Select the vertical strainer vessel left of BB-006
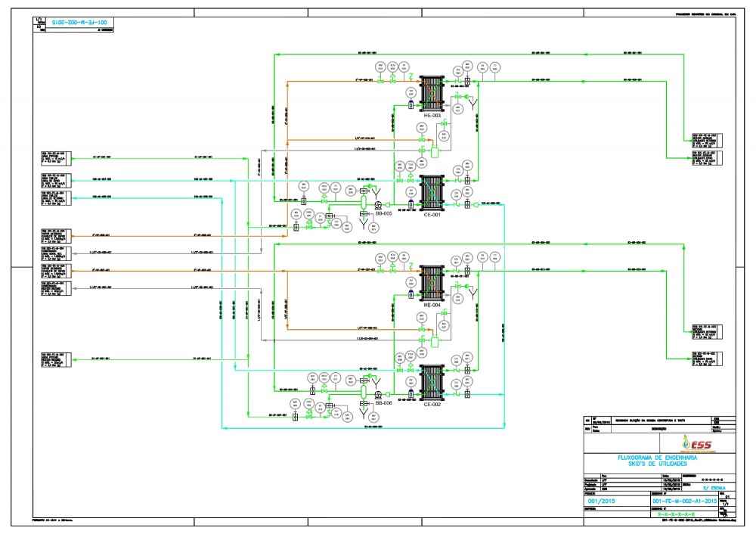 pyautogui.click(x=364, y=393)
